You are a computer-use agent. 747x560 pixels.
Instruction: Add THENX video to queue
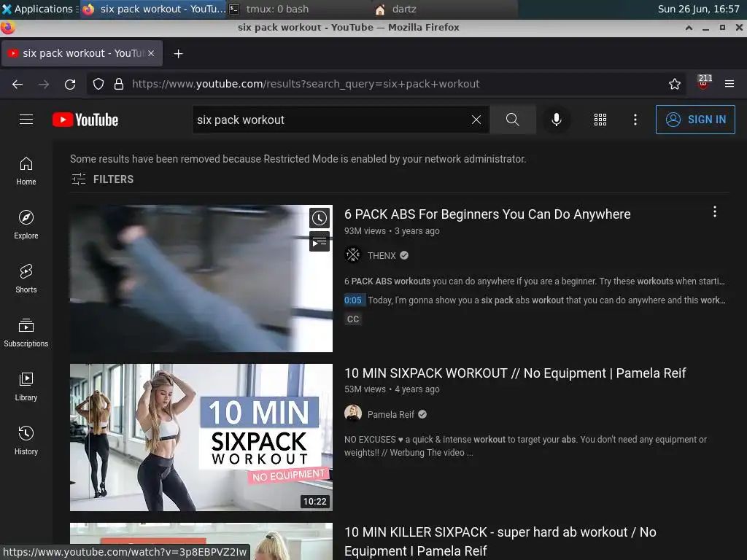click(x=320, y=241)
